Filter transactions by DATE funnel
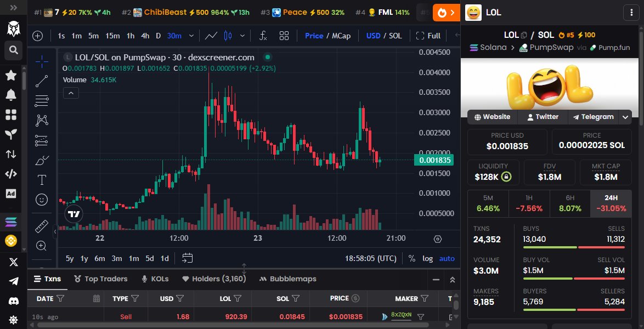644x329 pixels. 60,299
